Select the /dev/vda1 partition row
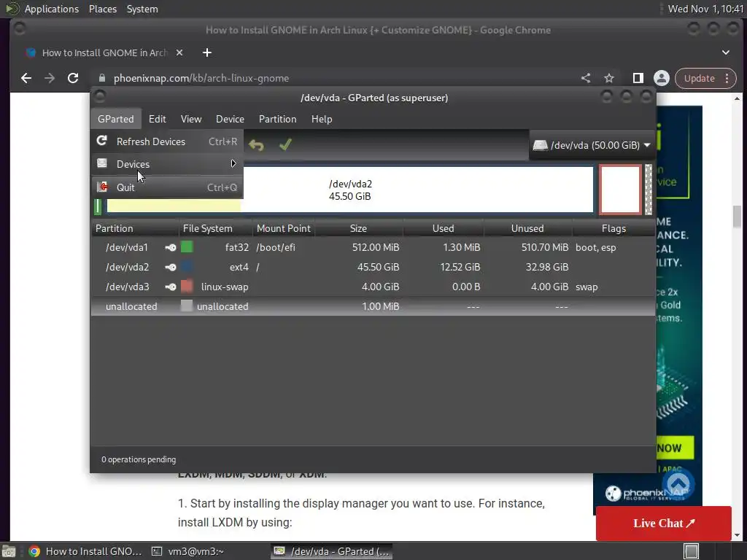 373,248
